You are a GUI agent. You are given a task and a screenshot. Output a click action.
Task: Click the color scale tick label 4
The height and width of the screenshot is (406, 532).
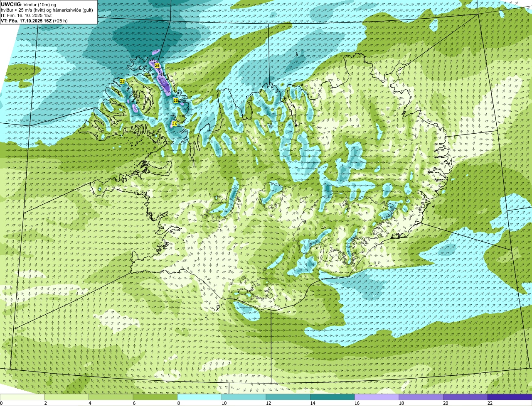[x=90, y=403]
